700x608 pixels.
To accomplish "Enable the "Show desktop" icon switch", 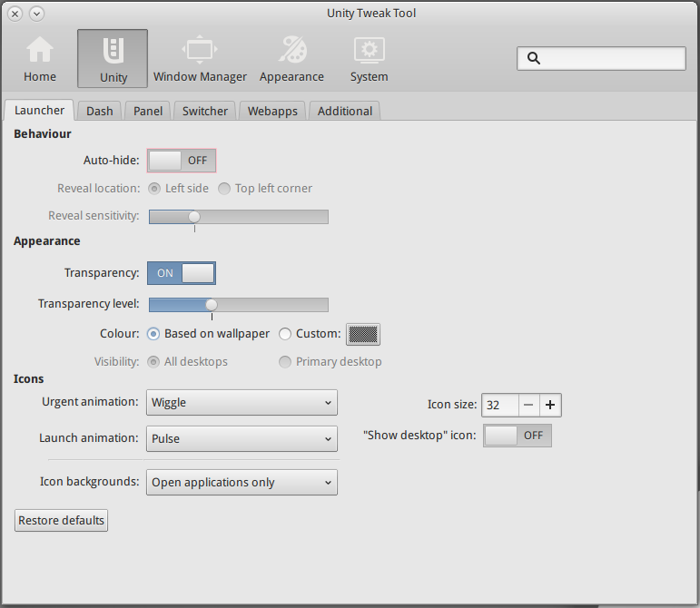I will point(518,436).
